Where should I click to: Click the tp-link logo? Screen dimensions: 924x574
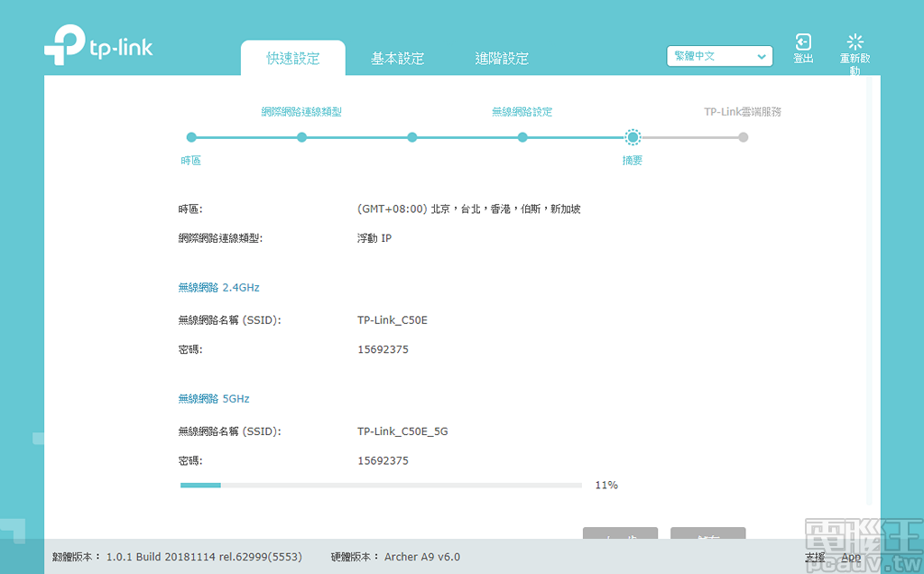point(98,43)
